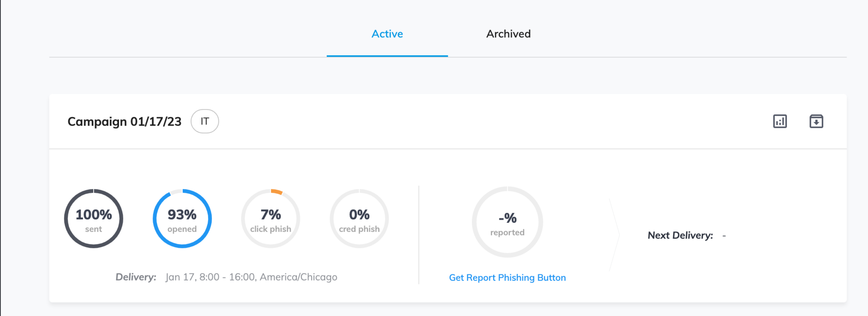Click the 0% cred phish value
The image size is (868, 316).
point(359,215)
